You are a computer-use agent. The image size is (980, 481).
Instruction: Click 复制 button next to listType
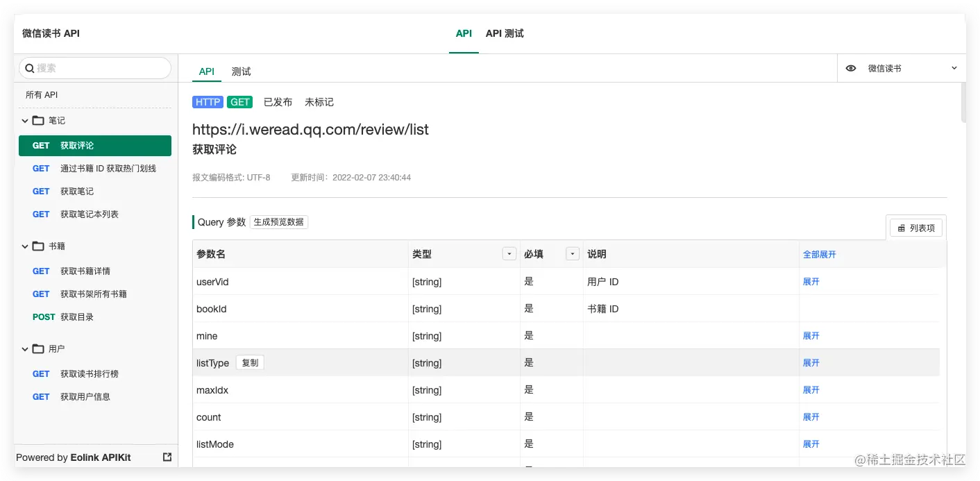[x=250, y=362]
